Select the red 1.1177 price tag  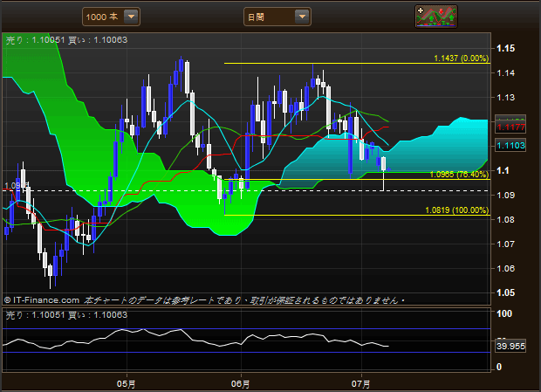point(510,127)
